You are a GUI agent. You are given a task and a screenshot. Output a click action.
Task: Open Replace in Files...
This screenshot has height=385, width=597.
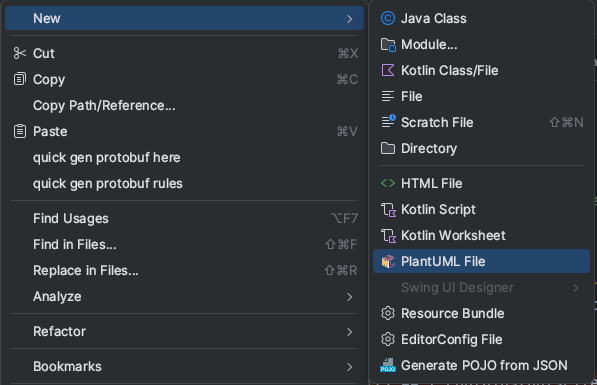point(184,270)
